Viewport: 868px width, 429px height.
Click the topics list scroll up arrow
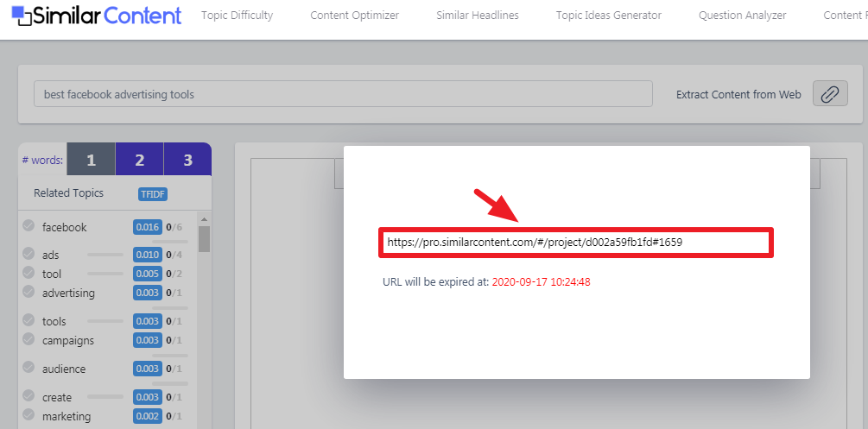click(x=205, y=220)
